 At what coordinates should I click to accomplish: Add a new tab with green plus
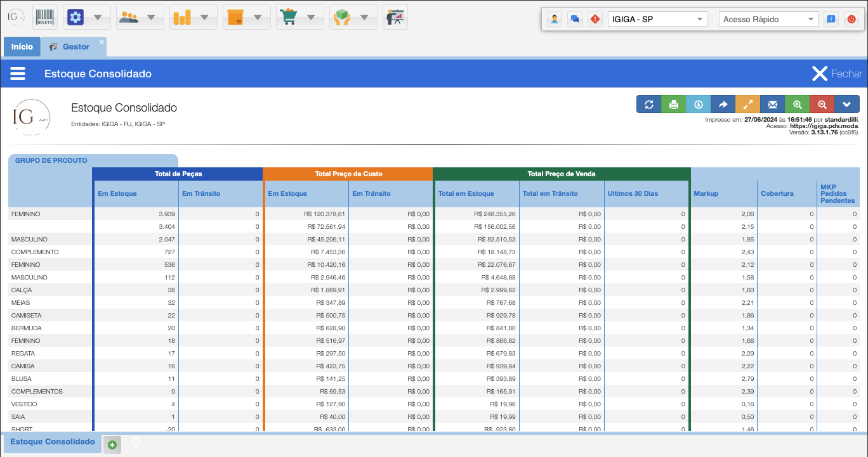pos(112,445)
